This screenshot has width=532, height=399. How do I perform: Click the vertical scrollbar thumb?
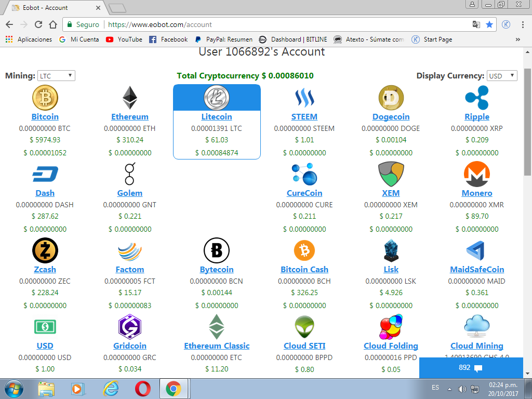(528, 122)
